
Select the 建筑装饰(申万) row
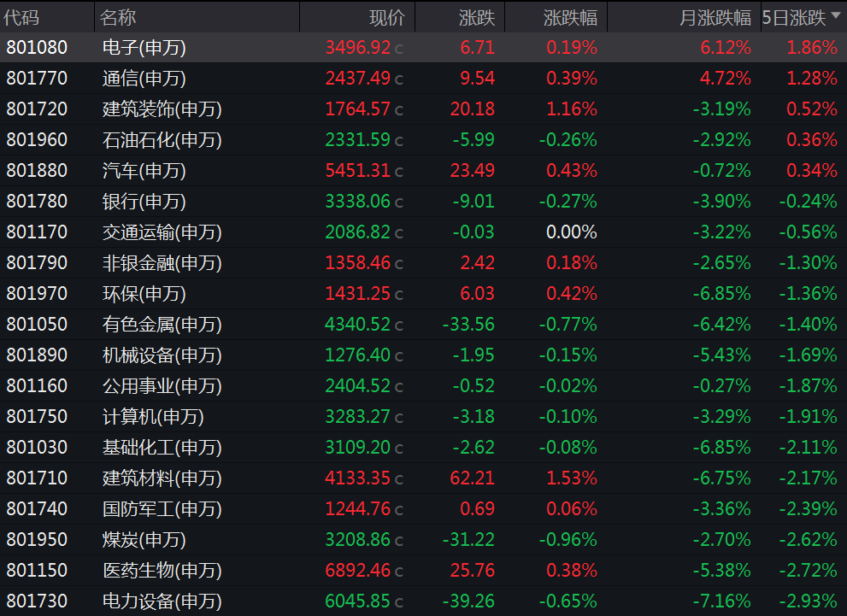click(x=162, y=109)
